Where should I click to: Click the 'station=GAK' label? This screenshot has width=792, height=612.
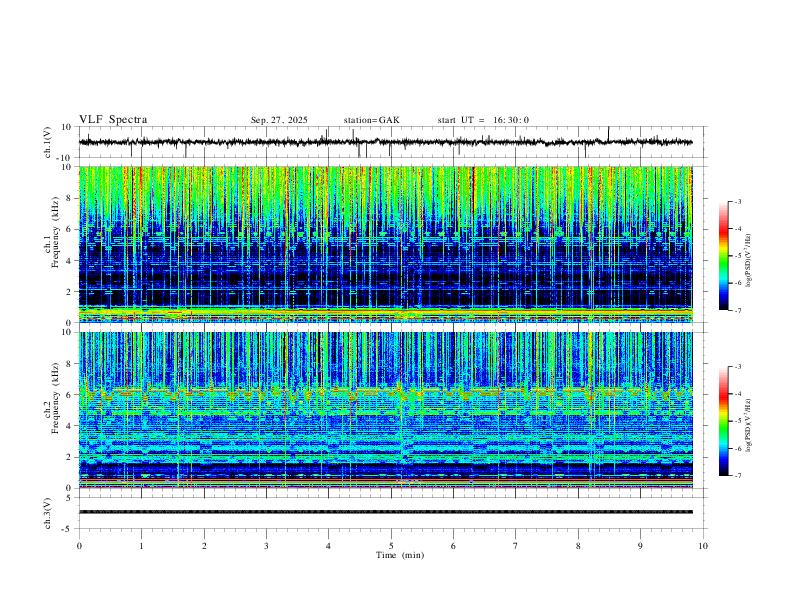tap(371, 120)
